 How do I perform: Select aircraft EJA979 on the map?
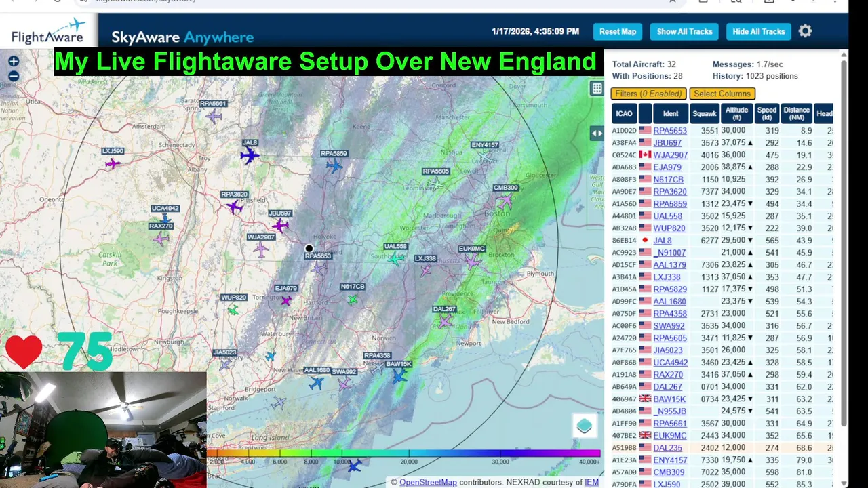(286, 300)
